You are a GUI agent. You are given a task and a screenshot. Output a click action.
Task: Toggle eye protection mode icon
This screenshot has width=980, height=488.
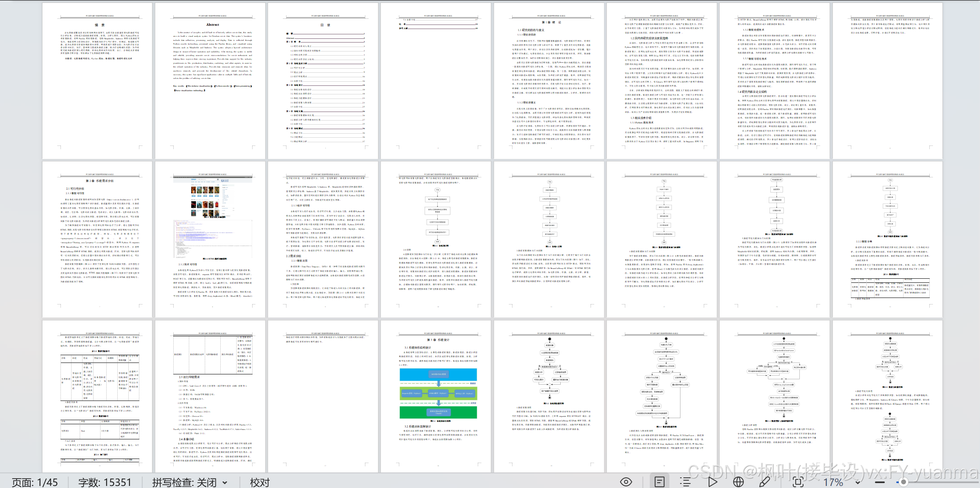(x=626, y=482)
